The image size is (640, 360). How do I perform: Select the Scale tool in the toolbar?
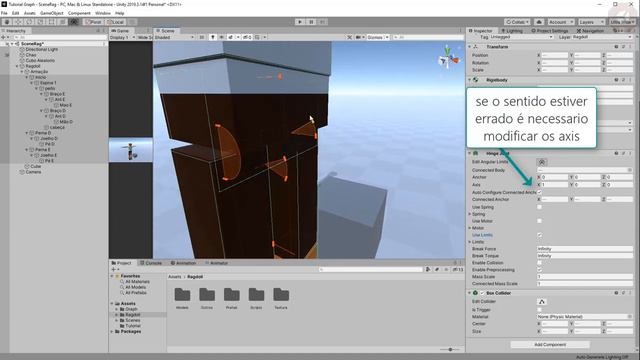(40, 22)
